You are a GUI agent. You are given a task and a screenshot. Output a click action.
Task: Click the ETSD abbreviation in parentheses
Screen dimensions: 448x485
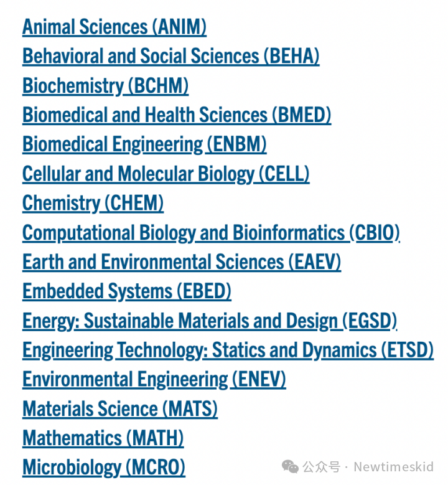coord(408,350)
